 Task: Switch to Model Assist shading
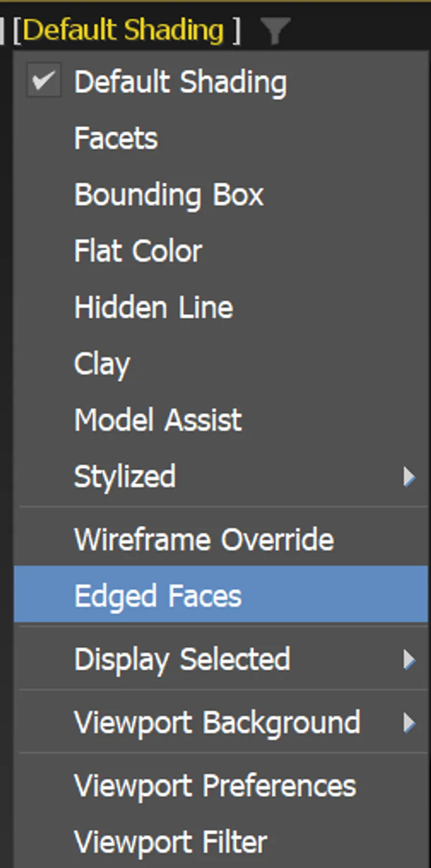[x=158, y=420]
